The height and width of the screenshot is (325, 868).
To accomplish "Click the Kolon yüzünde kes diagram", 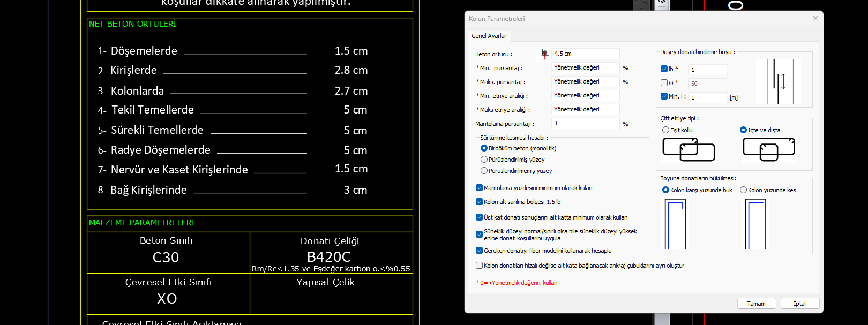I will [x=755, y=223].
